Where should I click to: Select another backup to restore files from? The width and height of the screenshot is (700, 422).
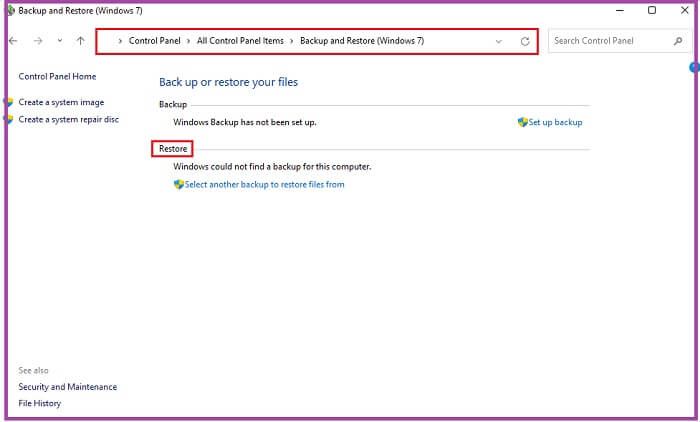tap(264, 184)
